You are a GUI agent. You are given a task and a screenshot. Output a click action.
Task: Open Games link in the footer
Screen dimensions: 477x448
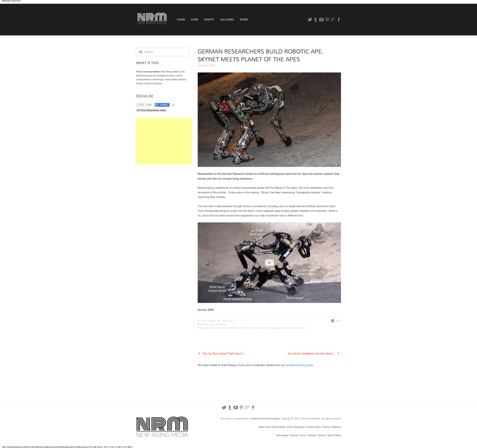point(321,435)
